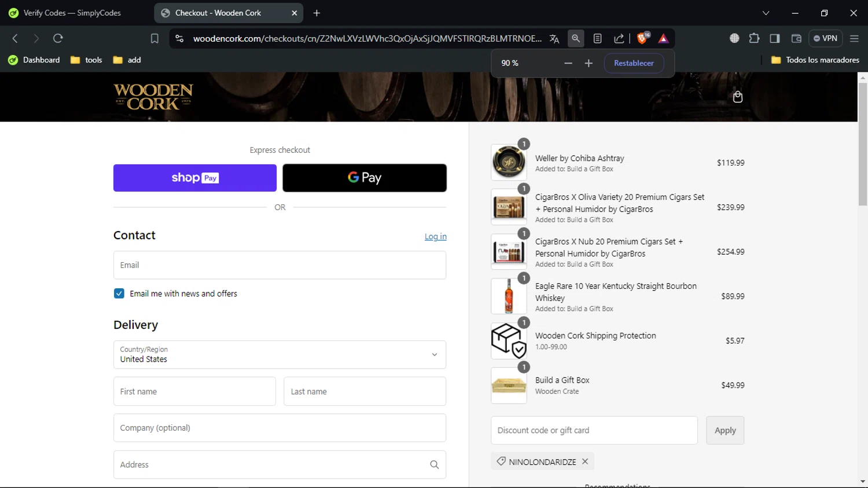
Task: Click the Wooden Cork logo
Action: (x=153, y=97)
